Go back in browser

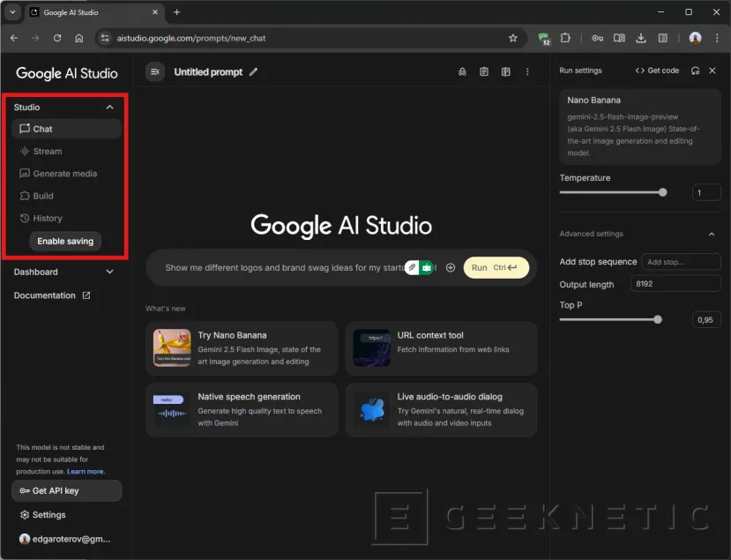(x=14, y=38)
